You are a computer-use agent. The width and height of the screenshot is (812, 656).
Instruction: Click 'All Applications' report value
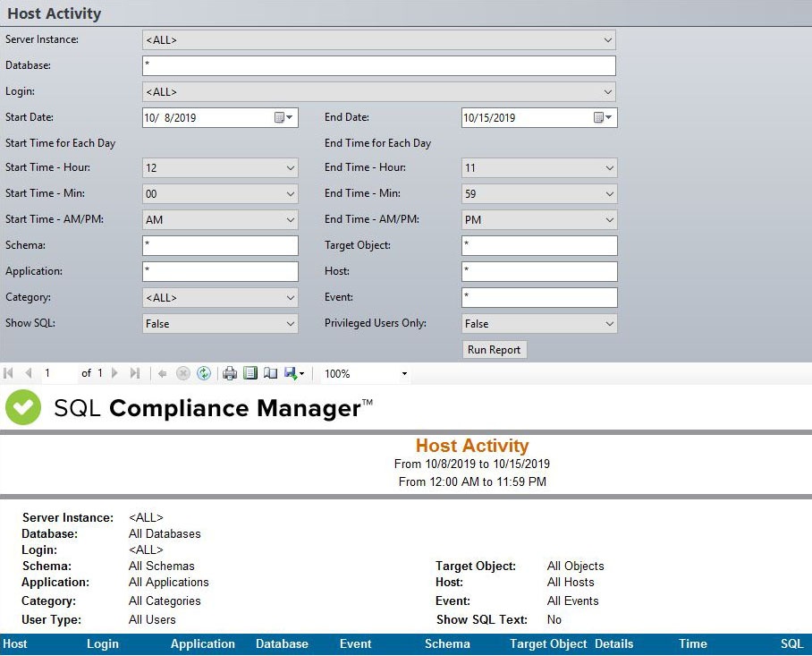tap(169, 582)
